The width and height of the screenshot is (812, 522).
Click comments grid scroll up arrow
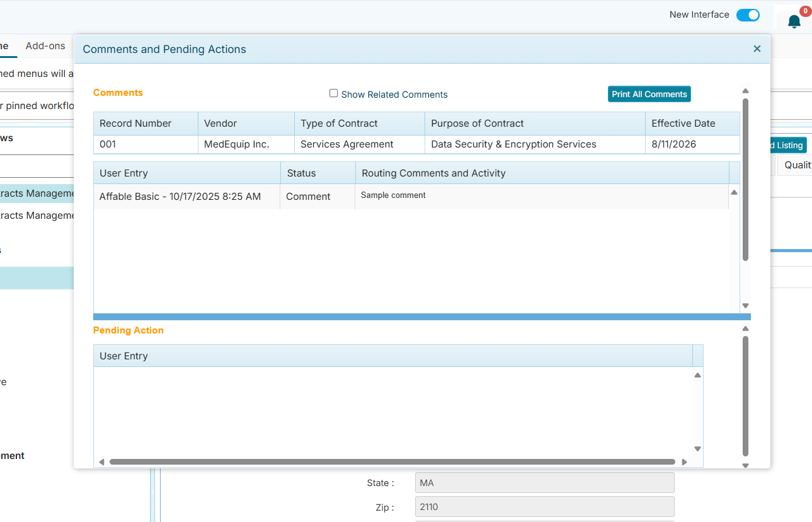coord(734,193)
